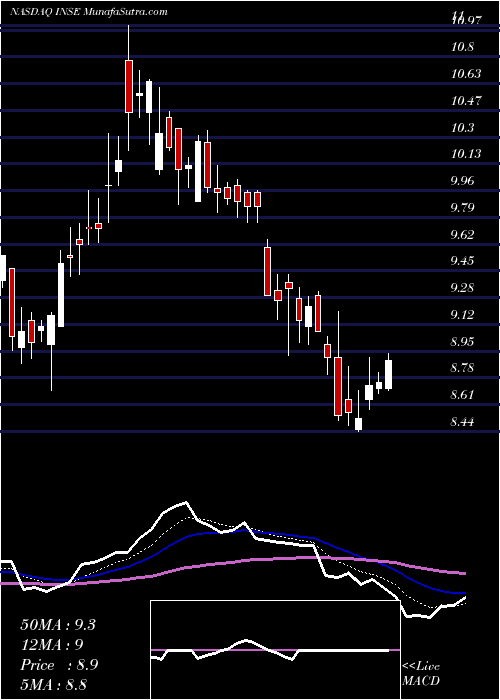The height and width of the screenshot is (700, 500).
Task: Click the 5MA : 8.8 indicator value
Action: (54, 684)
